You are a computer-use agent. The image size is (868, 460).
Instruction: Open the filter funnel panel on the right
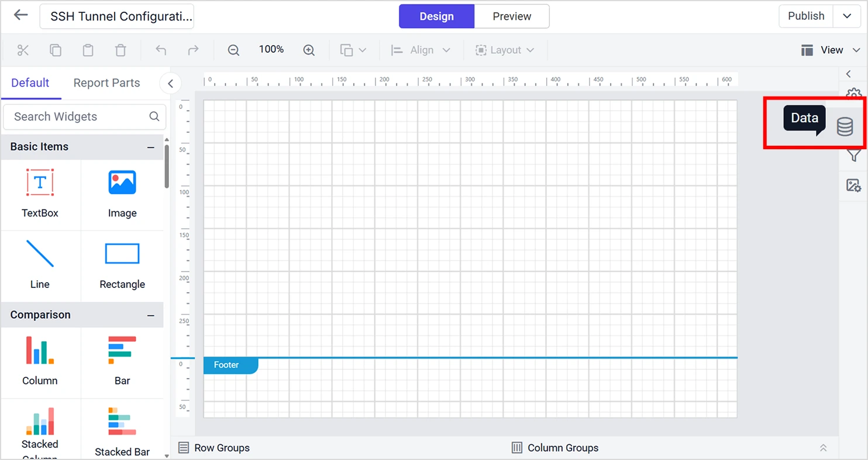coord(853,155)
